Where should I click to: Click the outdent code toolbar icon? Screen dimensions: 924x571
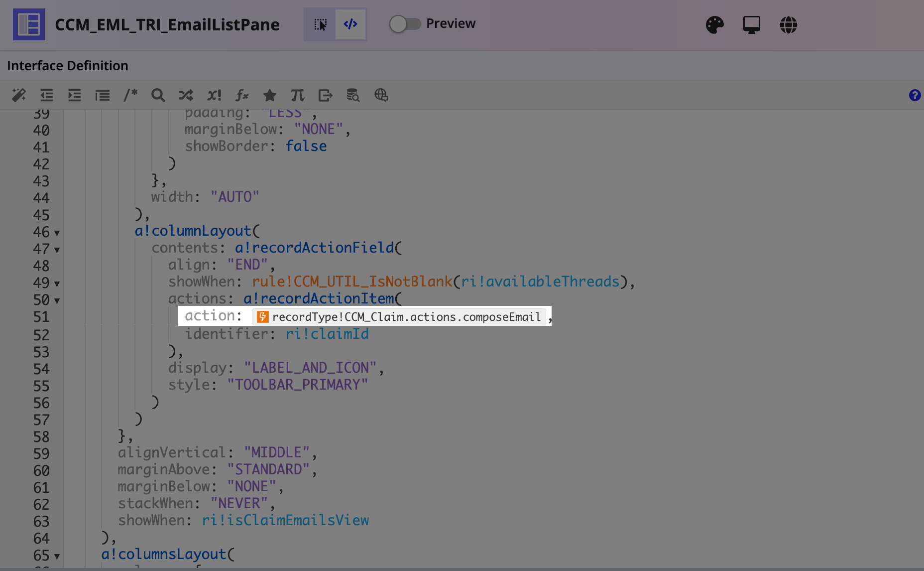(x=47, y=95)
